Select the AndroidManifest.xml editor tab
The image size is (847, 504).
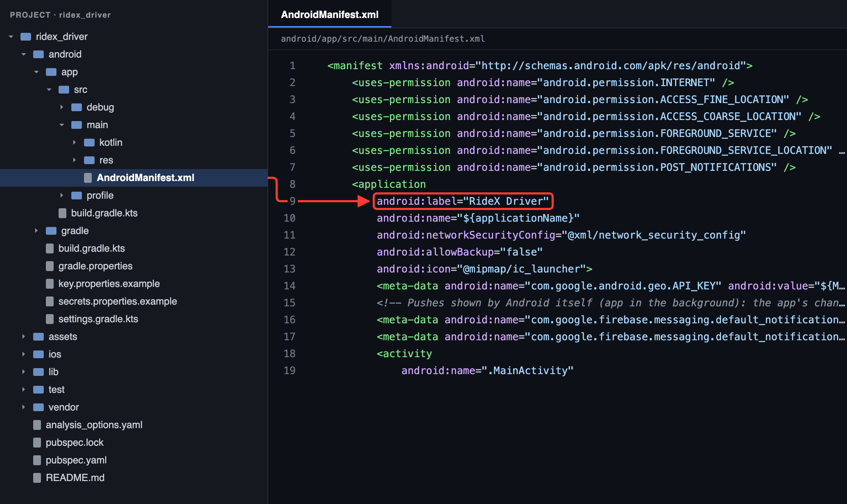coord(330,14)
